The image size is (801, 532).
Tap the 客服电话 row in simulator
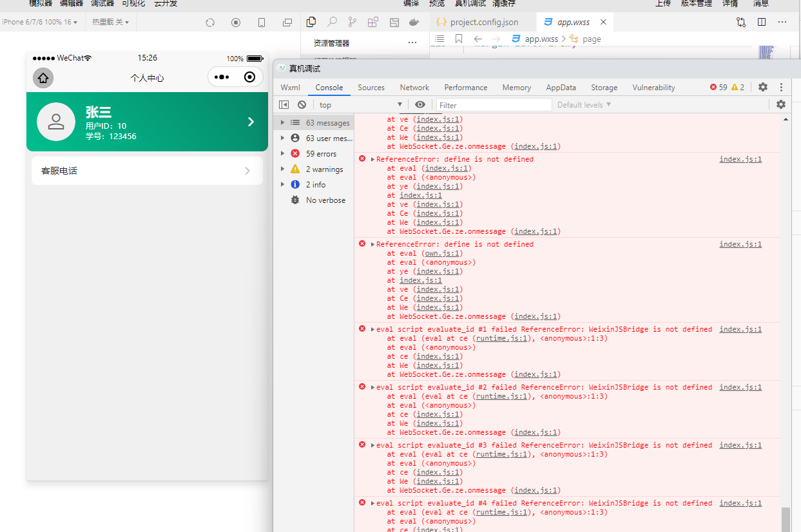[x=147, y=171]
